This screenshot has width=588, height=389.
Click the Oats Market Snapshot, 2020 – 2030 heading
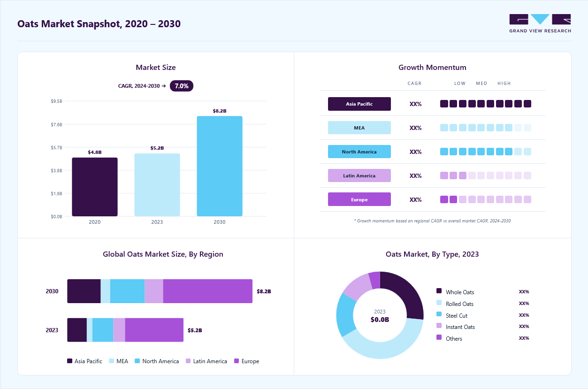(99, 23)
